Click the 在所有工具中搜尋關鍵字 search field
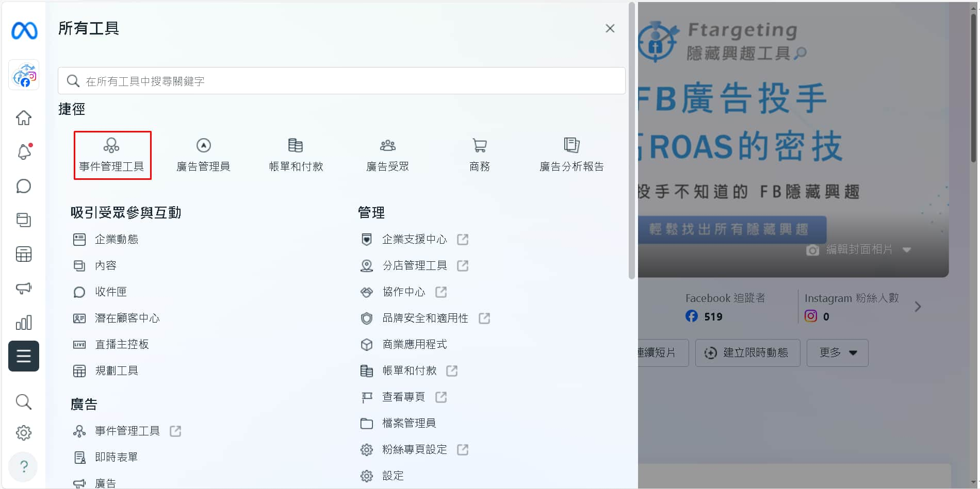 [x=341, y=81]
